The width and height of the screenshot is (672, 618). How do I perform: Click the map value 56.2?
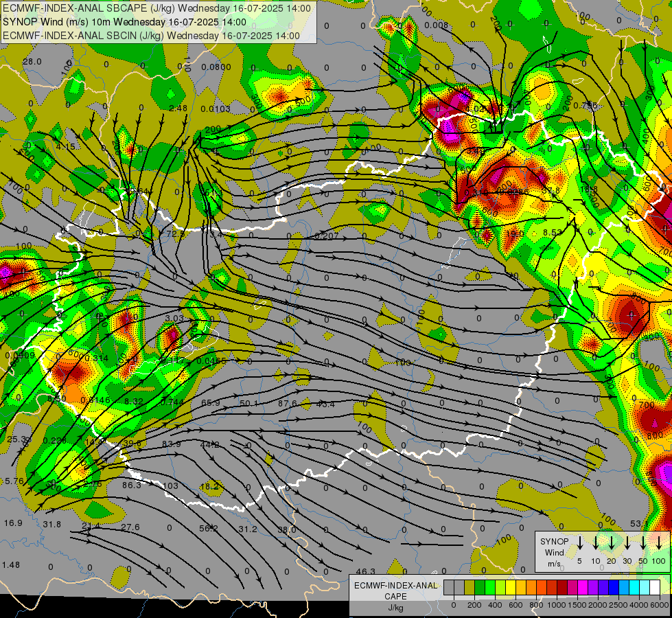click(208, 528)
